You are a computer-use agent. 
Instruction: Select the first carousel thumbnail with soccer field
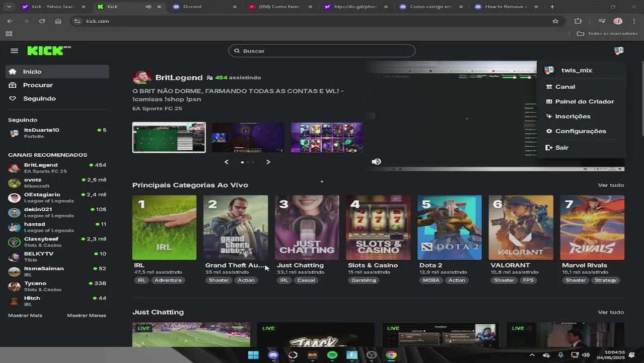(x=169, y=137)
